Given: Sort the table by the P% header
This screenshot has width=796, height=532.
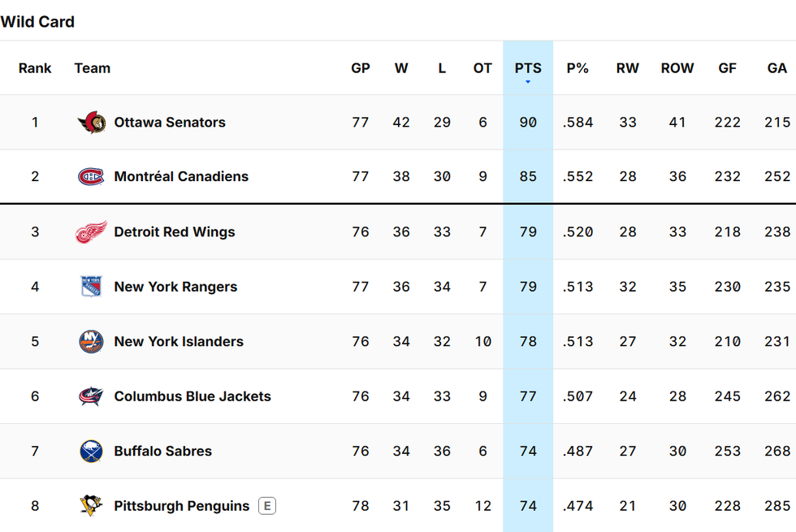Looking at the screenshot, I should (x=578, y=68).
